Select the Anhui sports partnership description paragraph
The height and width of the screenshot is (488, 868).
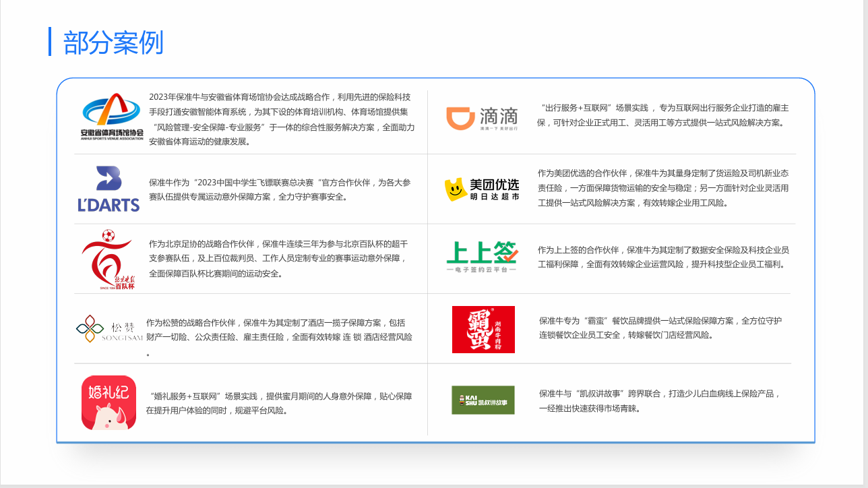[281, 119]
